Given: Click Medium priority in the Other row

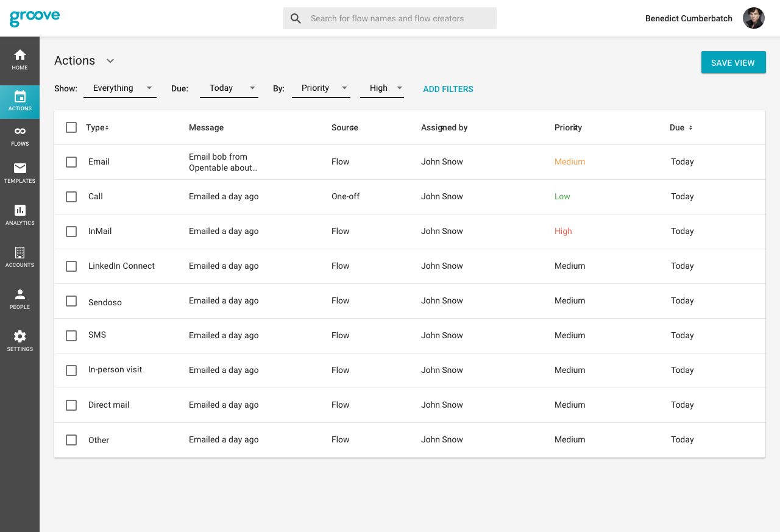Looking at the screenshot, I should pyautogui.click(x=570, y=439).
